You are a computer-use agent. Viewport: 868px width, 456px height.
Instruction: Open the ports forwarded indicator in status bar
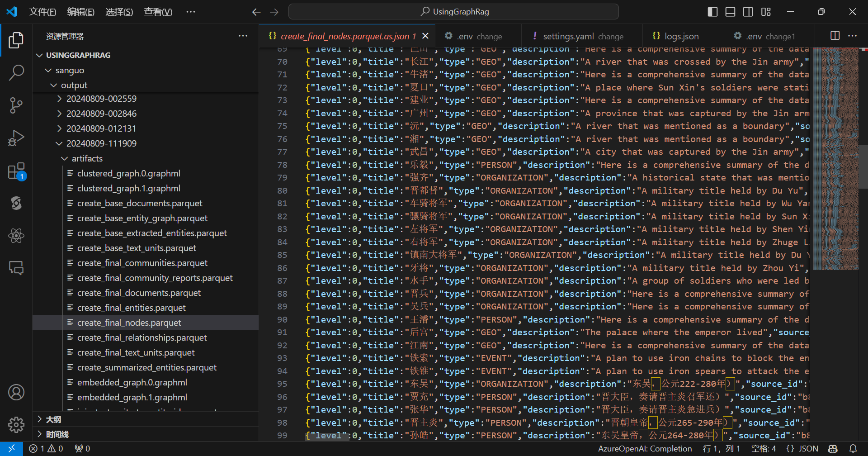(82, 449)
